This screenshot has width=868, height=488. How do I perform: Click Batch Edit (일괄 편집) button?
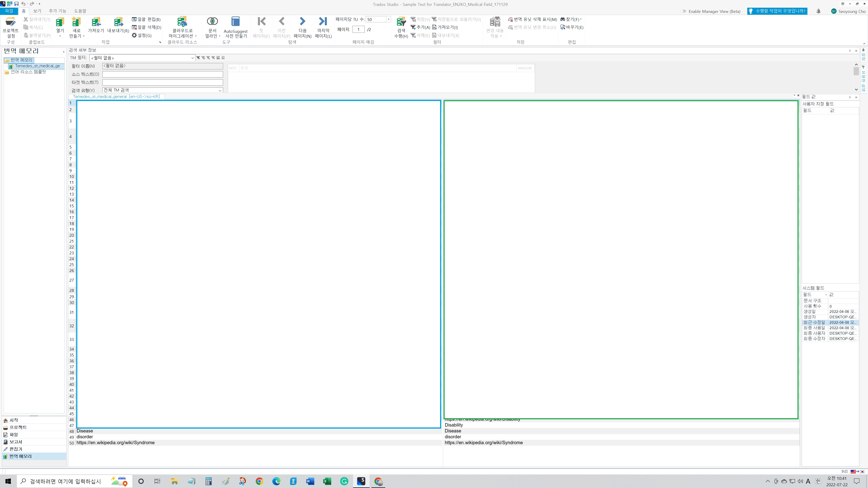146,19
